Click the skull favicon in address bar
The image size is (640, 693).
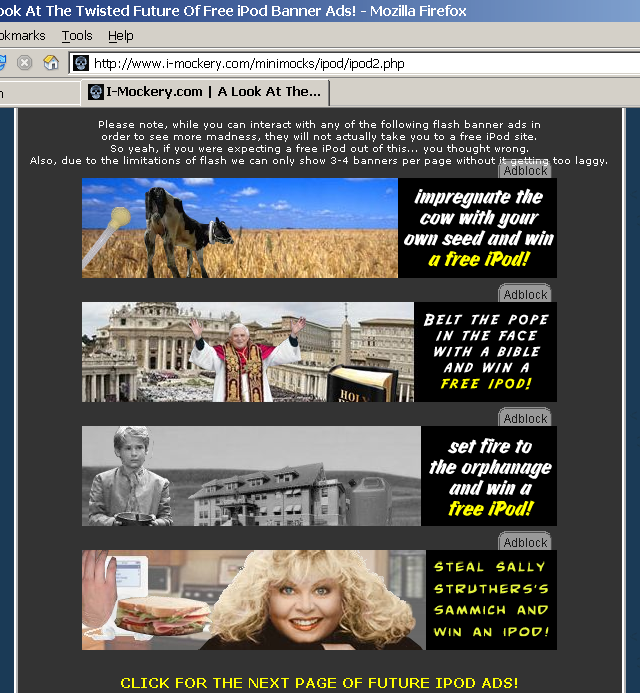(x=81, y=63)
